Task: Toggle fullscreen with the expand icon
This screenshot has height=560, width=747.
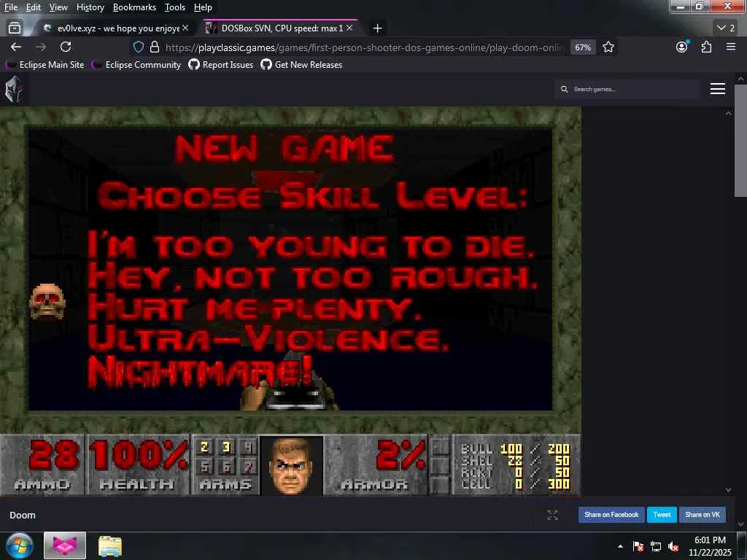Action: (x=553, y=515)
